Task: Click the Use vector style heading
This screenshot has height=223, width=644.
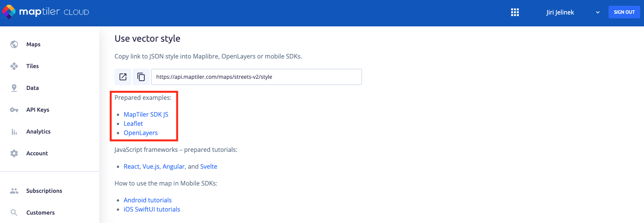Action: [147, 39]
